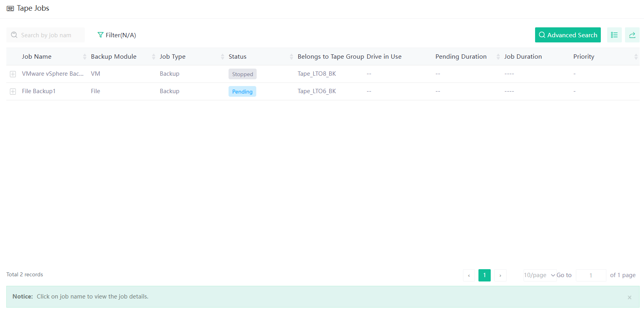Viewport: 644px width, 312px height.
Task: Go to the next page arrow
Action: coord(500,275)
